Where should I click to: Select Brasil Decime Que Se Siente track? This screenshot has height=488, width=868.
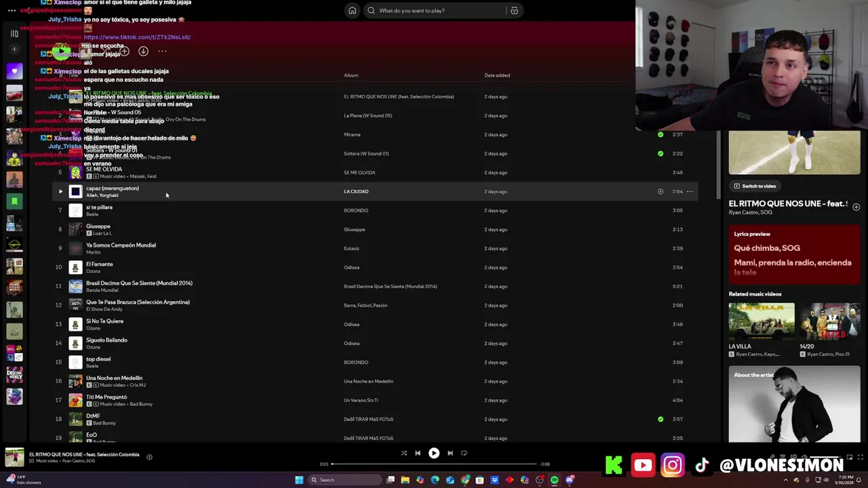(139, 283)
